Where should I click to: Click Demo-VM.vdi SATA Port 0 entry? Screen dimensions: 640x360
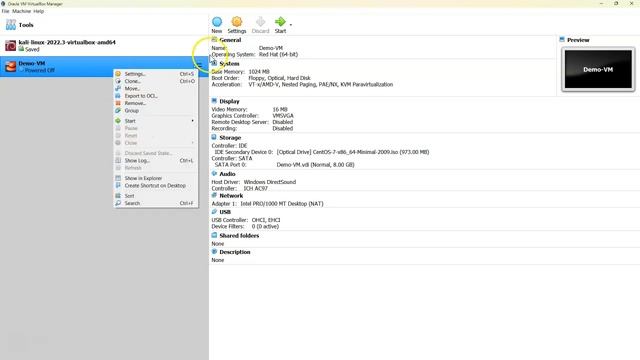tap(316, 165)
